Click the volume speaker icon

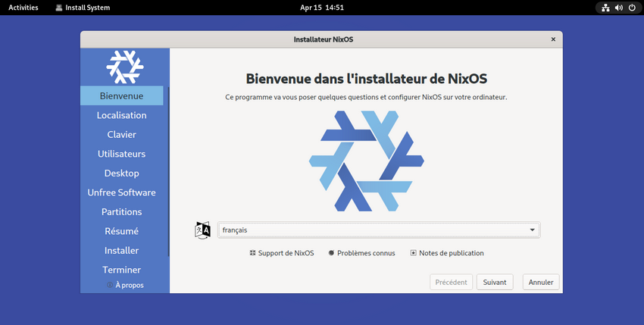click(618, 8)
